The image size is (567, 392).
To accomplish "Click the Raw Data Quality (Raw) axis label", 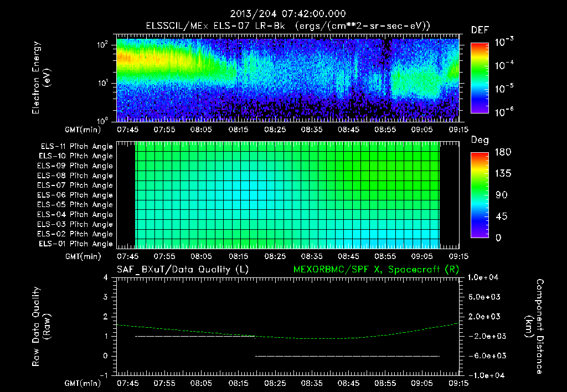I will (41, 327).
